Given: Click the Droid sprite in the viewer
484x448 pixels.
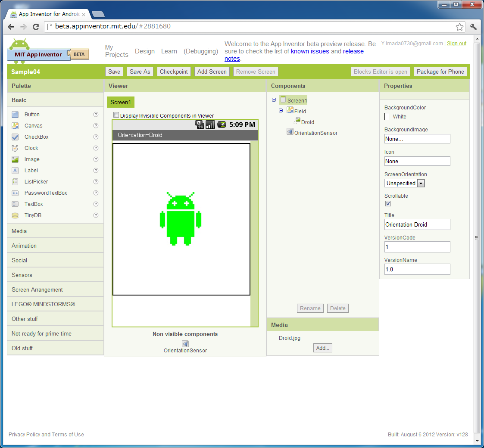Looking at the screenshot, I should click(x=181, y=219).
